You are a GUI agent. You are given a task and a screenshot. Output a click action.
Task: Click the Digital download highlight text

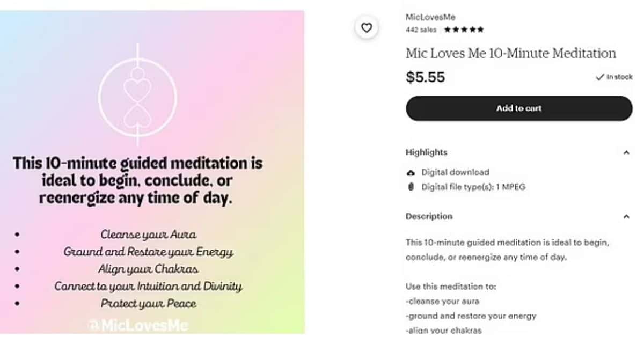pyautogui.click(x=455, y=172)
